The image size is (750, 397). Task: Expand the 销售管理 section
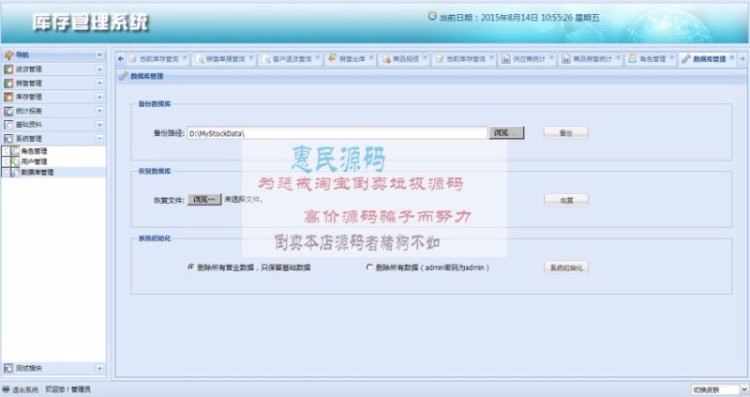99,83
